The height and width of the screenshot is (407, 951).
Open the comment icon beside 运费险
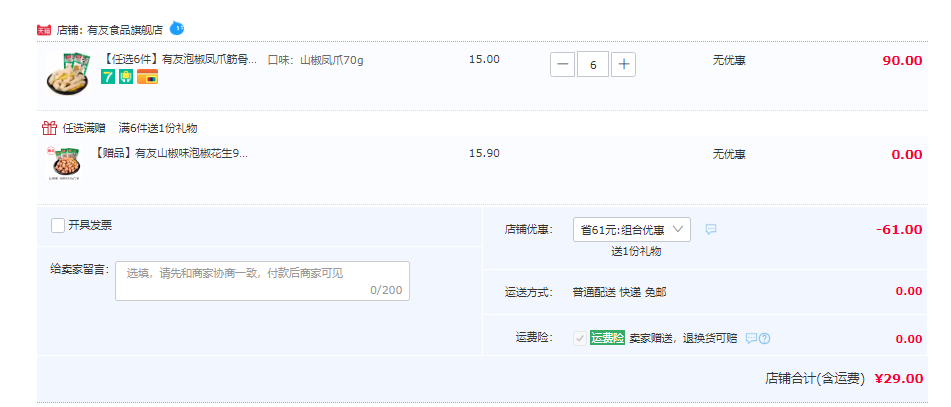[751, 338]
